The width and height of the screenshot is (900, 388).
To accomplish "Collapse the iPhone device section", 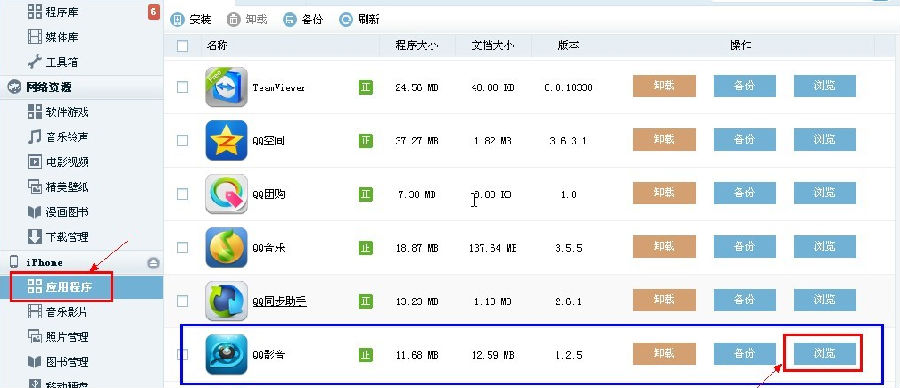I will tap(153, 262).
